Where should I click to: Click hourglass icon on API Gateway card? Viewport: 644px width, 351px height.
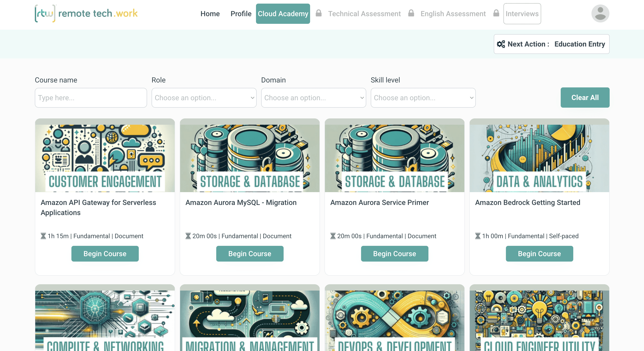tap(43, 236)
